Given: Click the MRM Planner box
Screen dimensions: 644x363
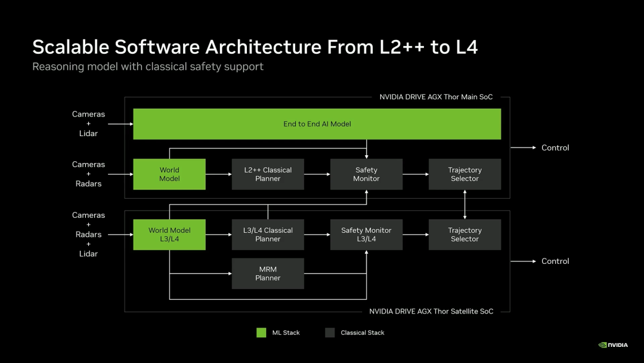Looking at the screenshot, I should (x=268, y=273).
